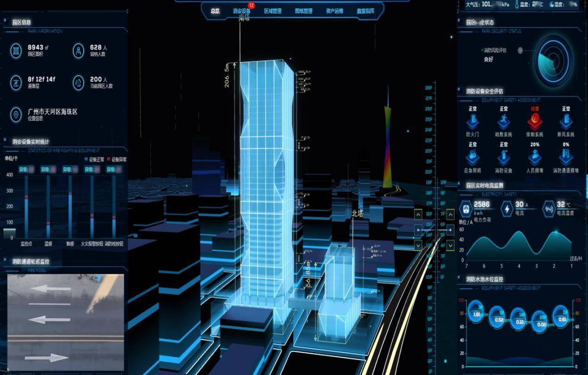Go to the 数据指挥 navigation item
The height and width of the screenshot is (375, 588).
coord(365,11)
